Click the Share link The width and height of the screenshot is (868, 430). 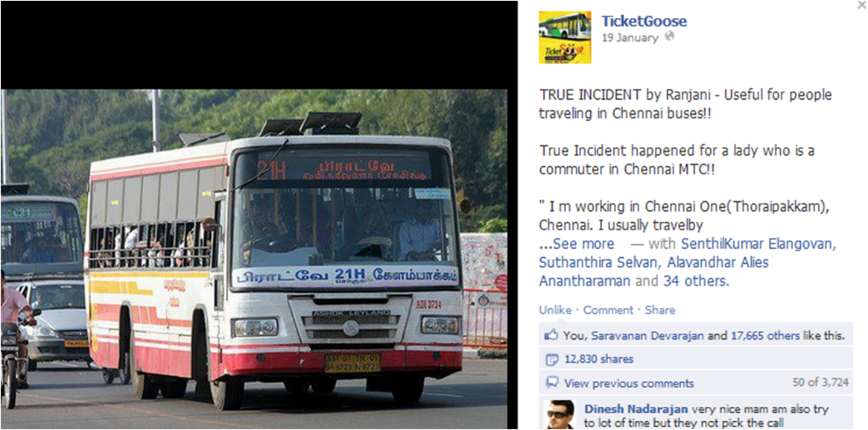pos(660,310)
